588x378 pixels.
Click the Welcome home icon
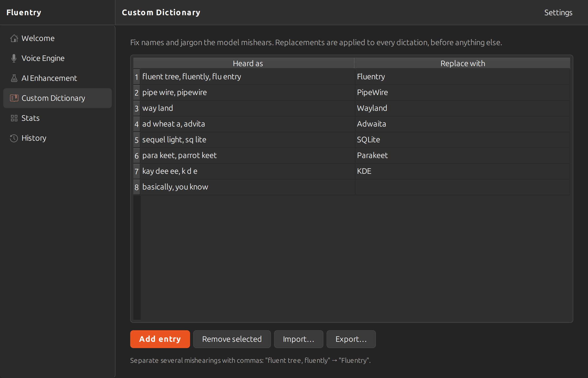pos(14,38)
